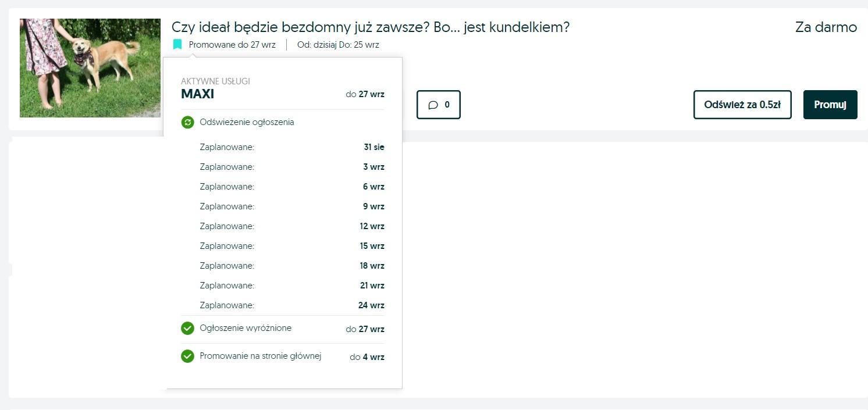868x410 pixels.
Task: Click the Odświeżenie ogłoszenia row
Action: click(283, 122)
